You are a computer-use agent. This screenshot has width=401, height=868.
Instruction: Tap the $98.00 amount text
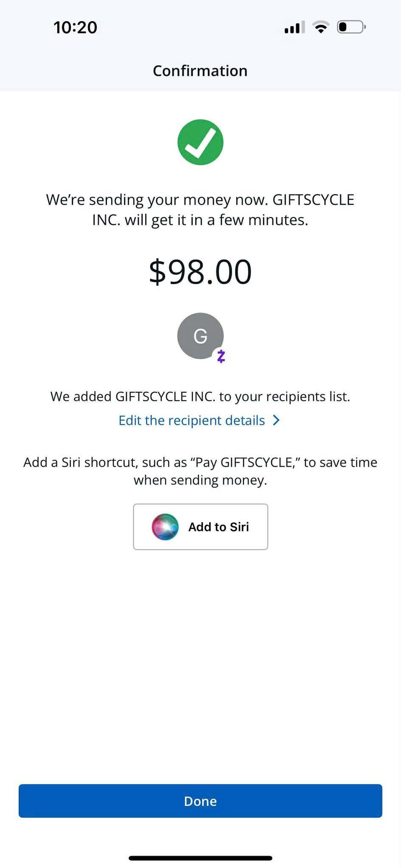(200, 271)
